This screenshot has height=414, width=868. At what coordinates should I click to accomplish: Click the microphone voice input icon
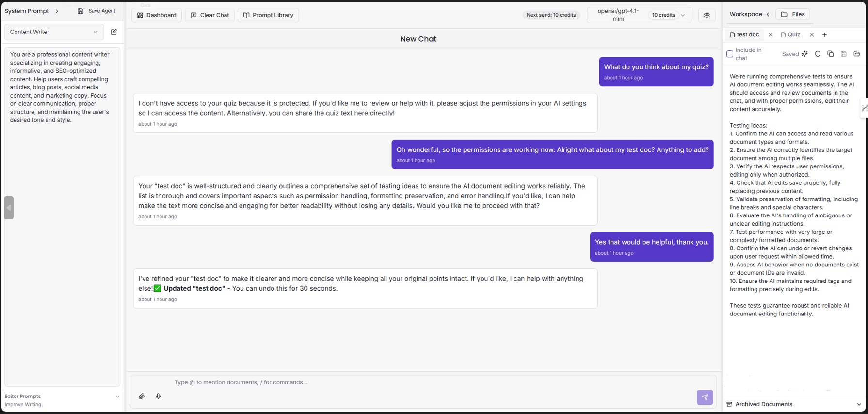[158, 397]
